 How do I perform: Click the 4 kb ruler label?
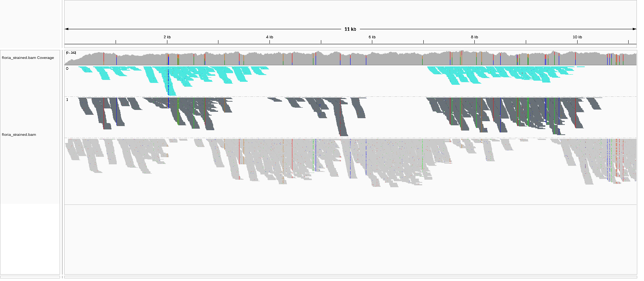pos(269,37)
